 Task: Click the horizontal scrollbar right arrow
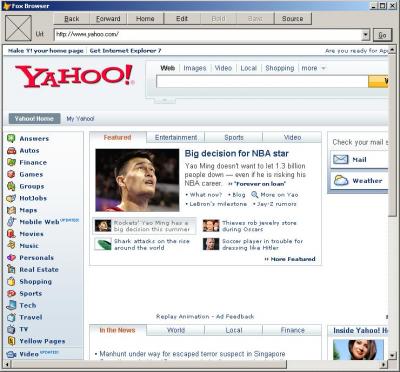click(384, 364)
